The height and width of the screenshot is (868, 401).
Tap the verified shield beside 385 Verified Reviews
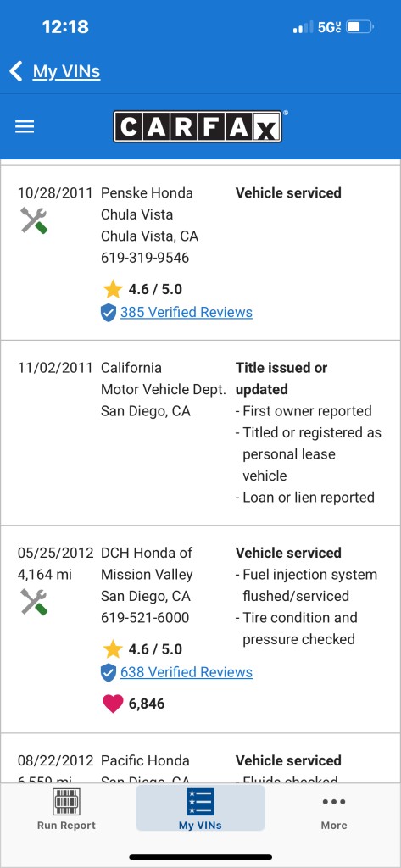109,313
